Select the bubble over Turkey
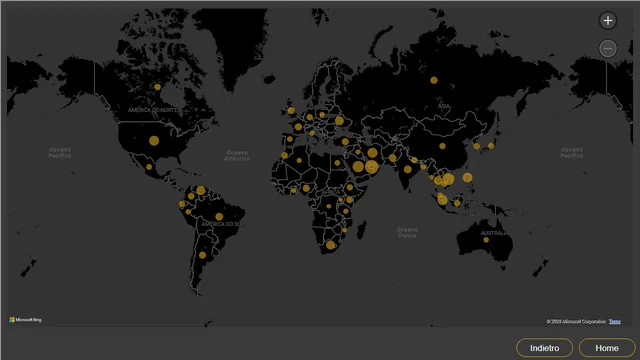Screen dimensions: 640x360 coord(345,142)
